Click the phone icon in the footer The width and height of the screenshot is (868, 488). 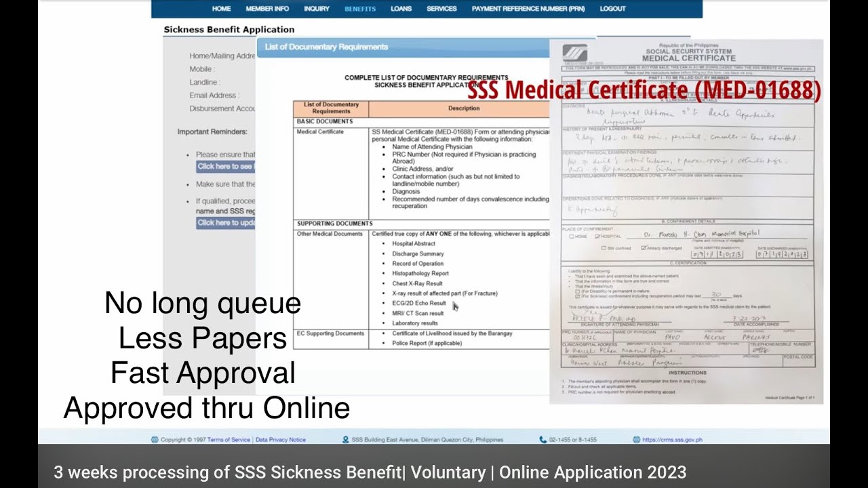point(542,440)
